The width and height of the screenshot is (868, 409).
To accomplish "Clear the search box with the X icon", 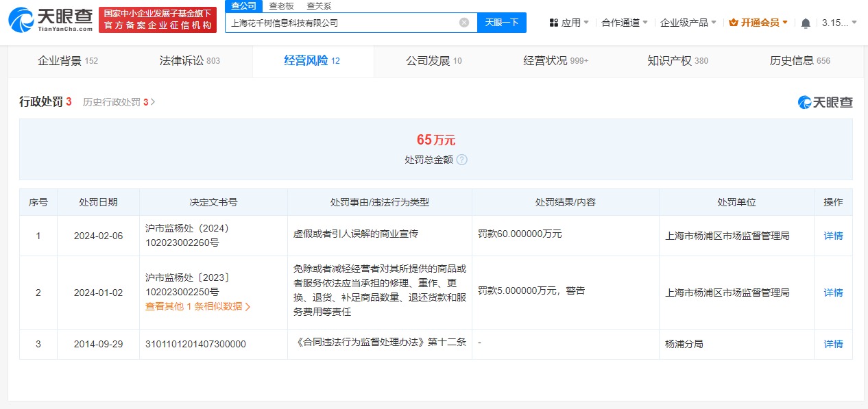I will point(464,23).
